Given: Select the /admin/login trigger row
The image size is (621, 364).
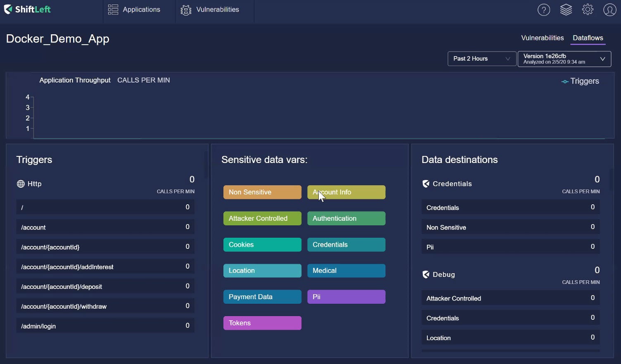Looking at the screenshot, I should pos(105,326).
